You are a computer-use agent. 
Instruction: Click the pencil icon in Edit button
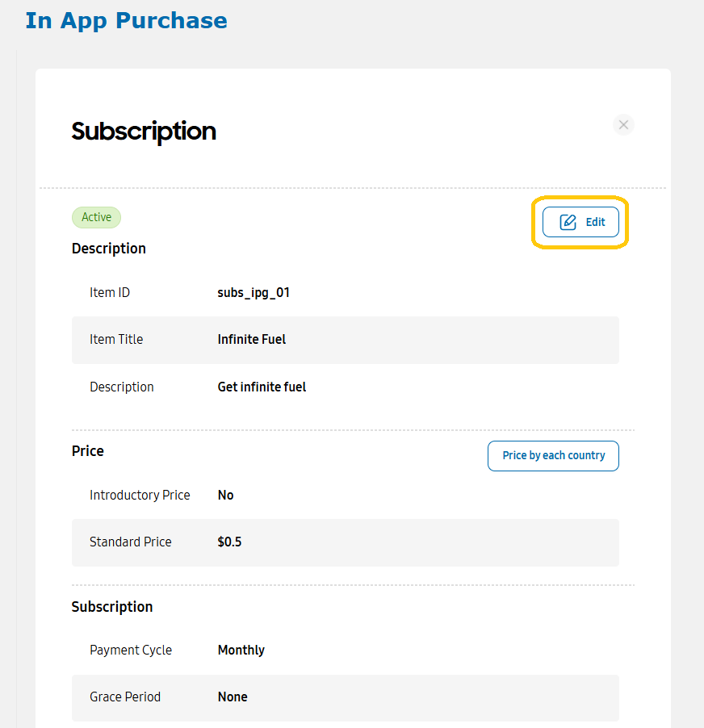pos(568,222)
